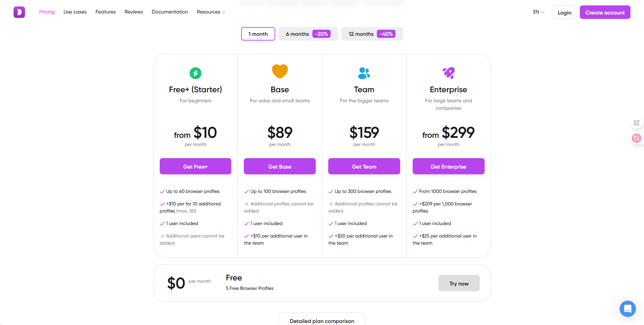Click the translate icon on the right edge

click(x=636, y=138)
